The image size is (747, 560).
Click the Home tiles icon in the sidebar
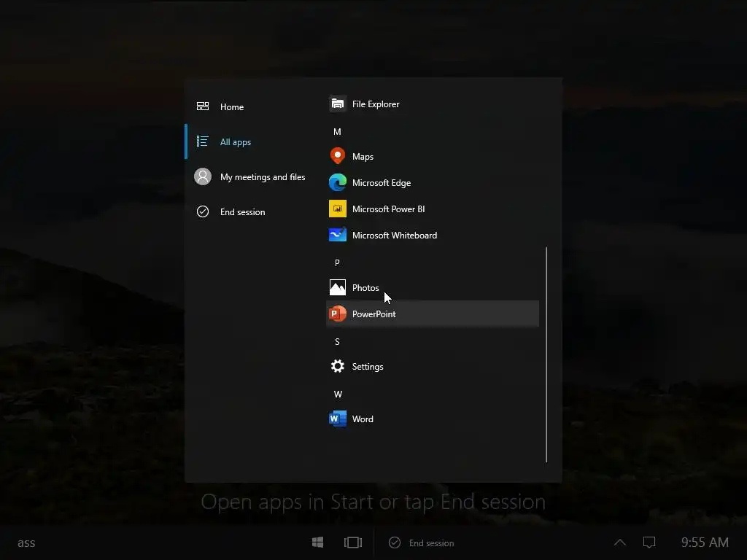click(203, 106)
